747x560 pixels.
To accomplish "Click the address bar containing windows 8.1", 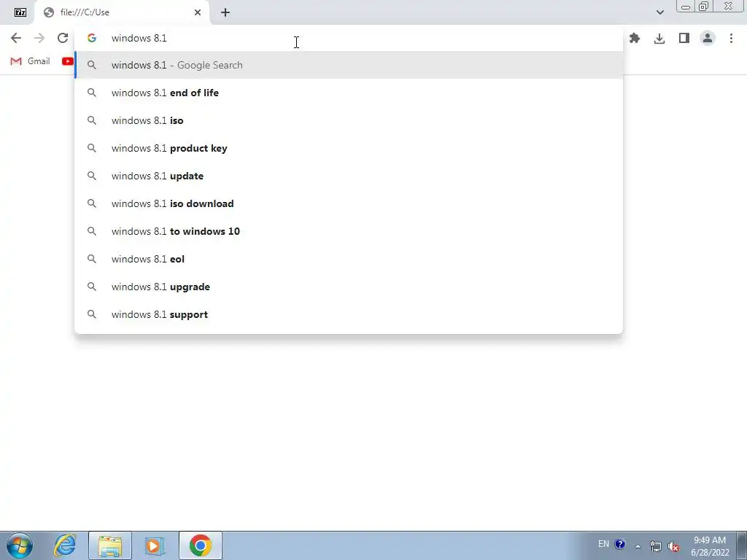I will 349,38.
